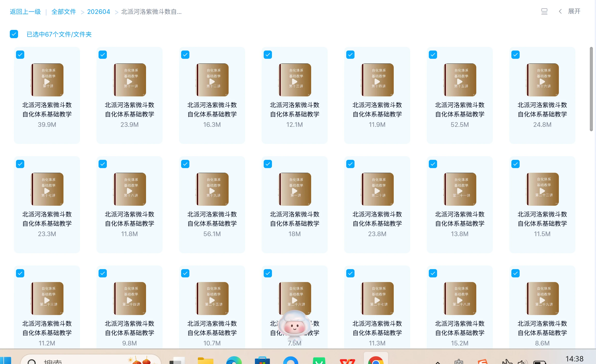Switch to list view layout
Screen dimensions: 596x364
544,11
